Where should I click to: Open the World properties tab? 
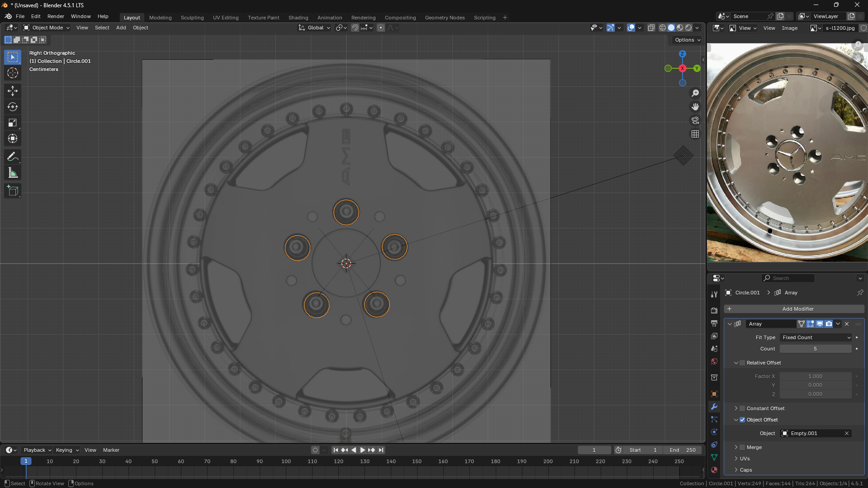714,361
